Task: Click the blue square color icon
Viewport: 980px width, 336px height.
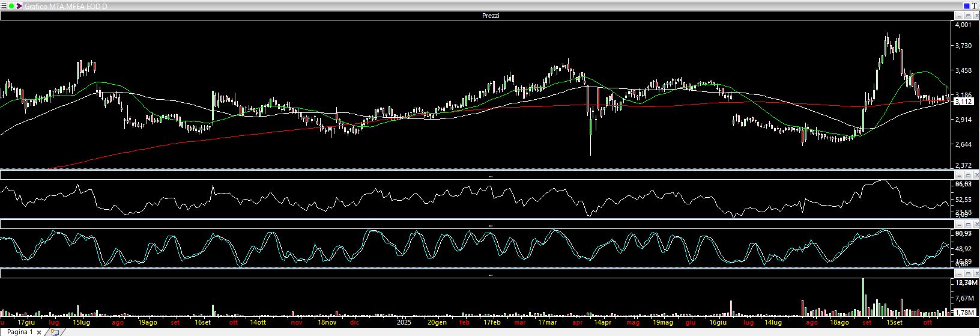Action: (x=966, y=6)
